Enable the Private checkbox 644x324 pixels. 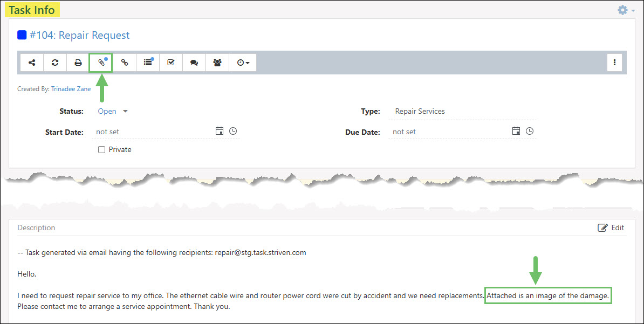(x=101, y=149)
